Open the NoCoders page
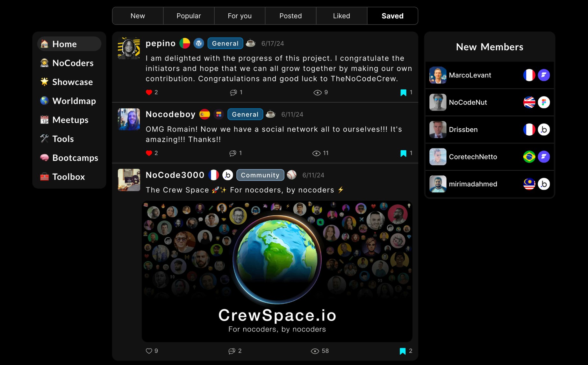The image size is (588, 365). tap(69, 63)
